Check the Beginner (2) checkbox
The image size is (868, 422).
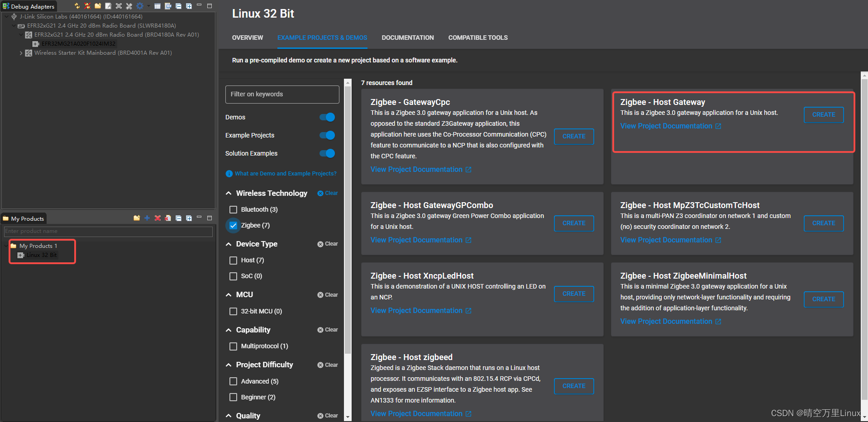point(233,397)
